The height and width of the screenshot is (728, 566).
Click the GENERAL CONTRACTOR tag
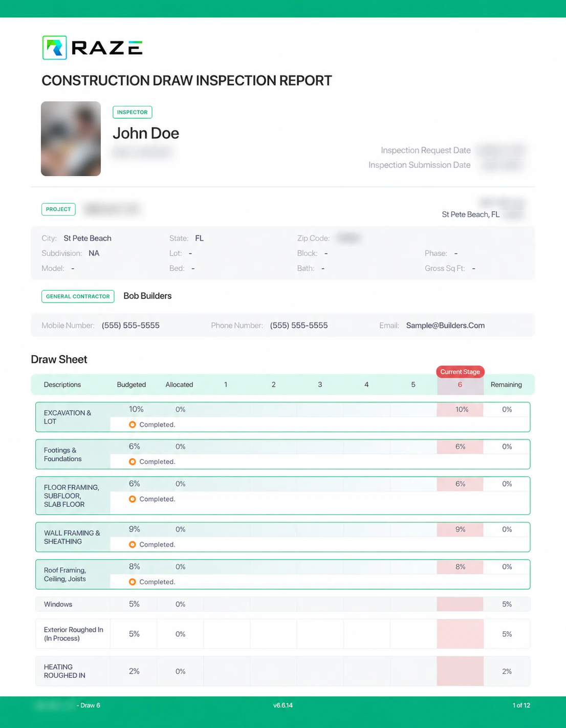78,296
